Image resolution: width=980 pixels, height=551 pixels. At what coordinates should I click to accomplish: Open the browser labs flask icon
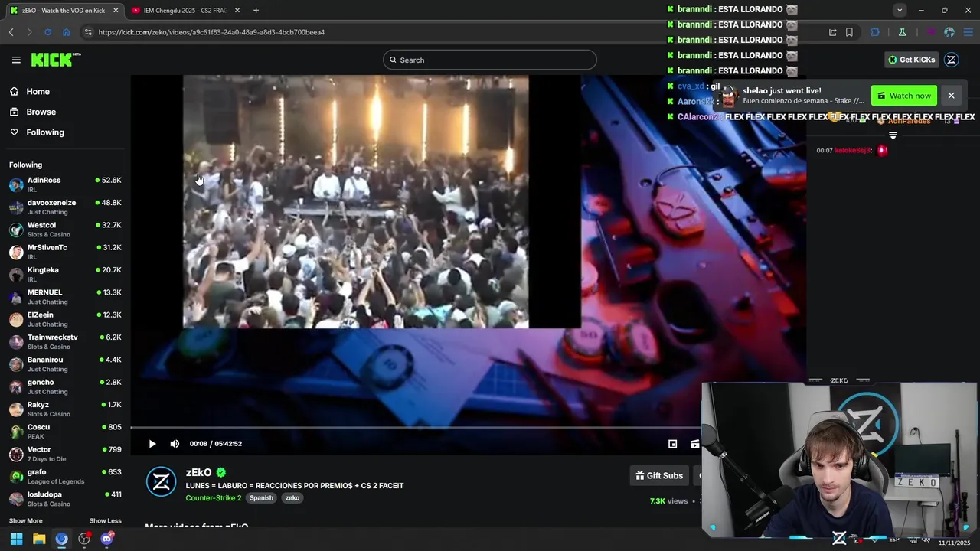click(902, 32)
